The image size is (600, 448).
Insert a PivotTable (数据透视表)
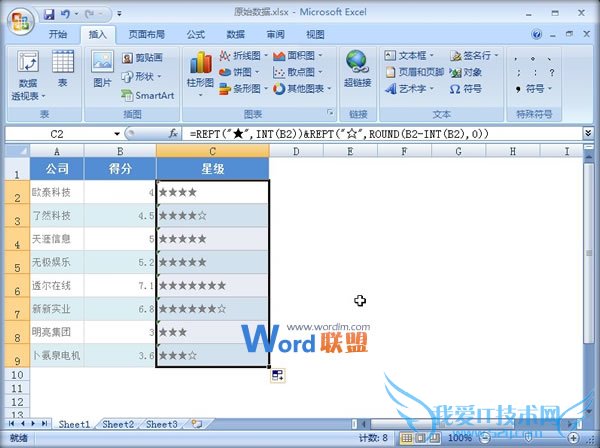(x=28, y=75)
